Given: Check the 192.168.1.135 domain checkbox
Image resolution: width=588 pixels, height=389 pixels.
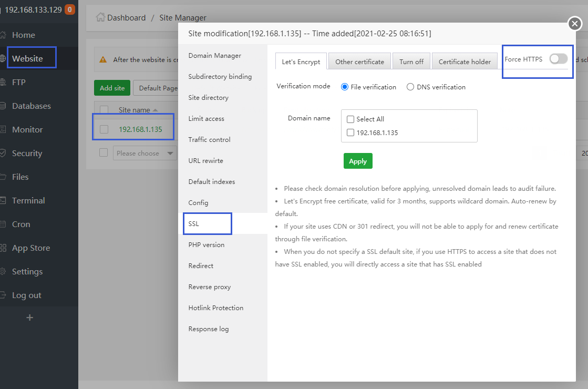Looking at the screenshot, I should click(x=350, y=133).
